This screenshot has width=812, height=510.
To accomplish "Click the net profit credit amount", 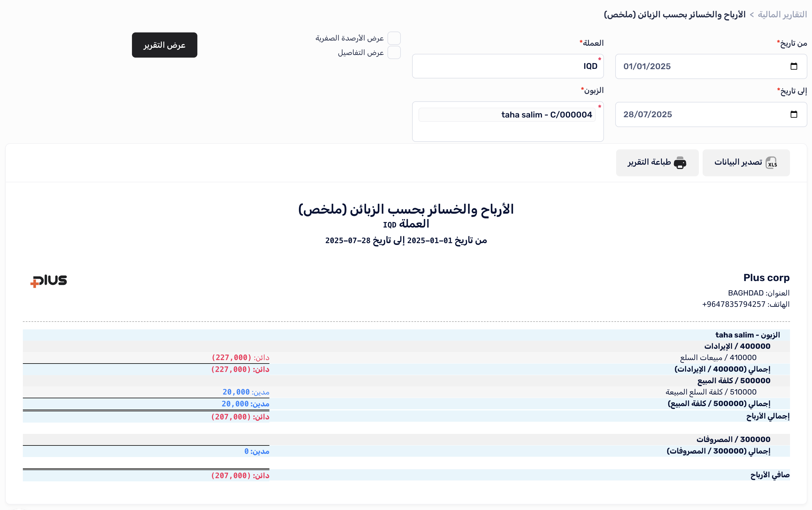I will click(x=231, y=476).
